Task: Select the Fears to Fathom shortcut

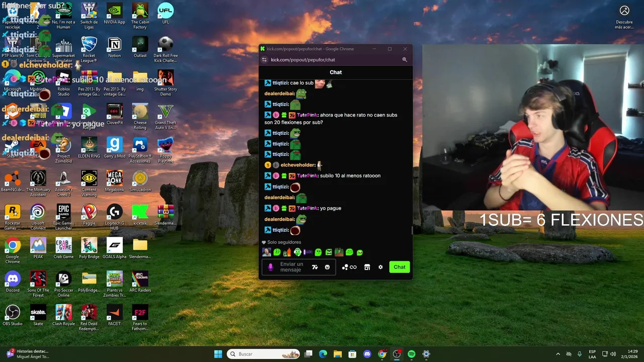Action: pyautogui.click(x=140, y=318)
